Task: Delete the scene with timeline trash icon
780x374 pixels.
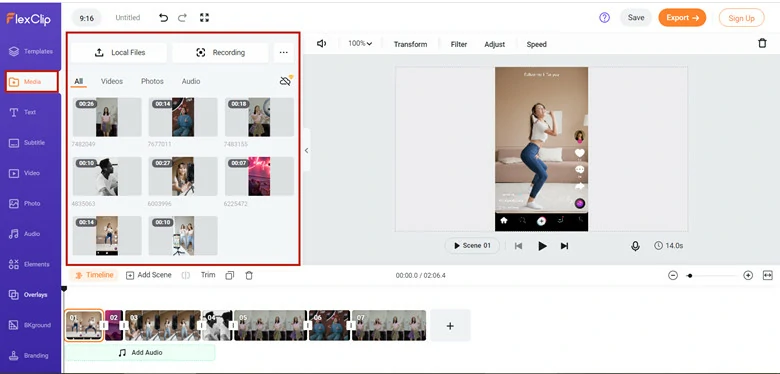Action: click(x=249, y=276)
